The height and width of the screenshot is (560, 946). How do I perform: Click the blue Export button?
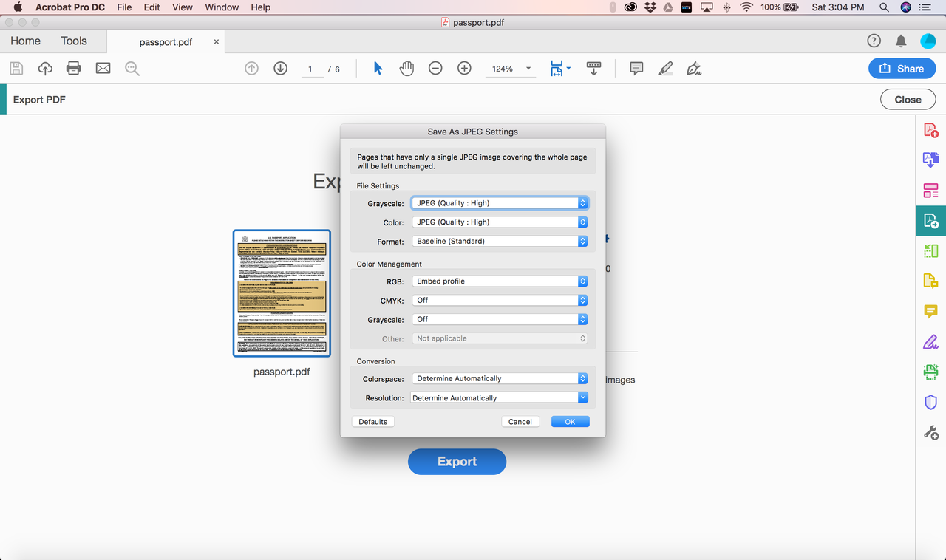pos(457,461)
